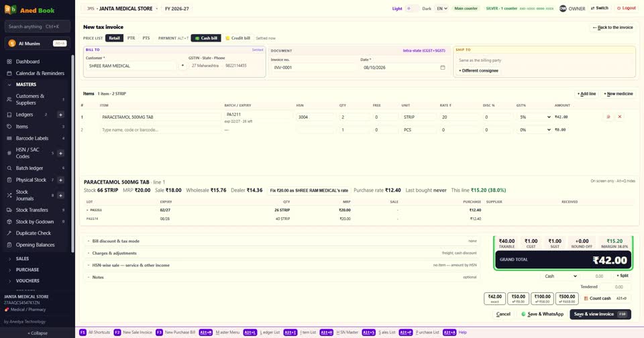Toggle the Light/Dark theme switch

coord(412,9)
